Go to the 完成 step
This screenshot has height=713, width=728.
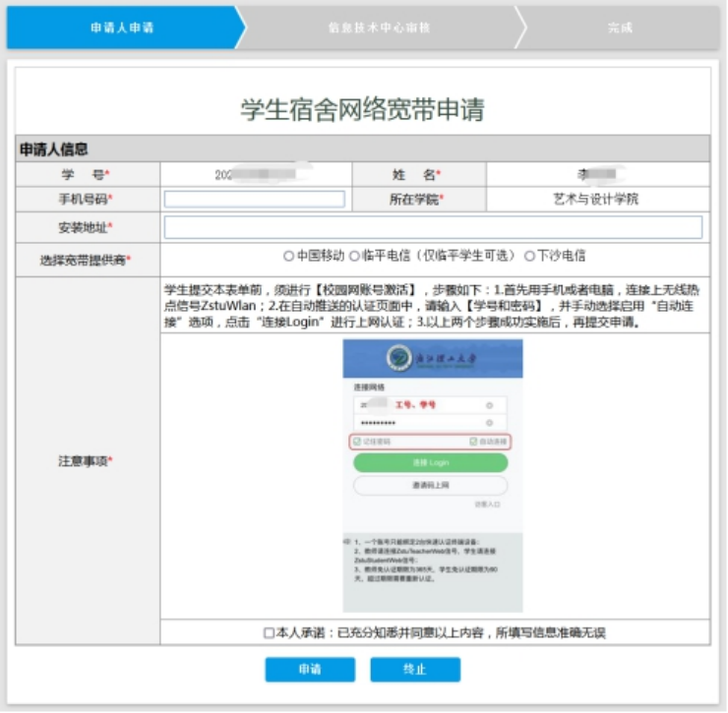coord(620,28)
